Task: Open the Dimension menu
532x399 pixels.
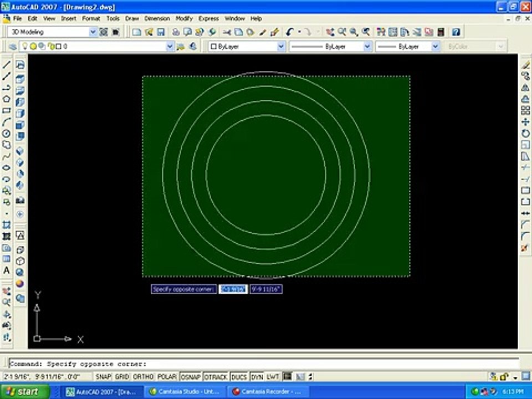Action: tap(157, 19)
